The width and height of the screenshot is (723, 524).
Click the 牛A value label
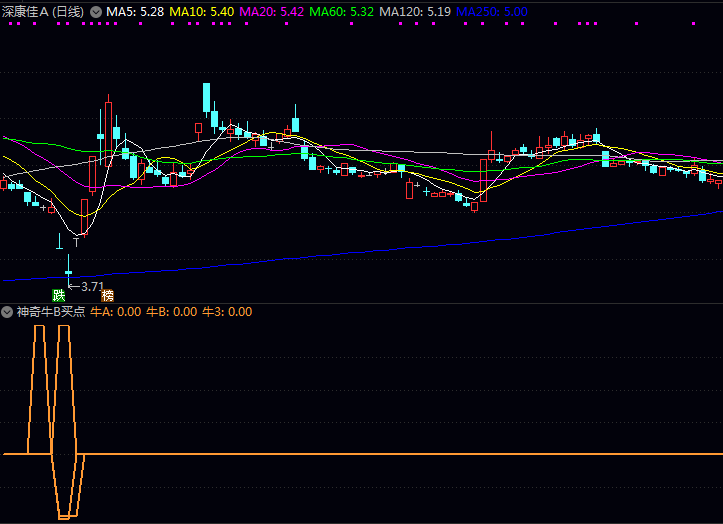point(116,312)
